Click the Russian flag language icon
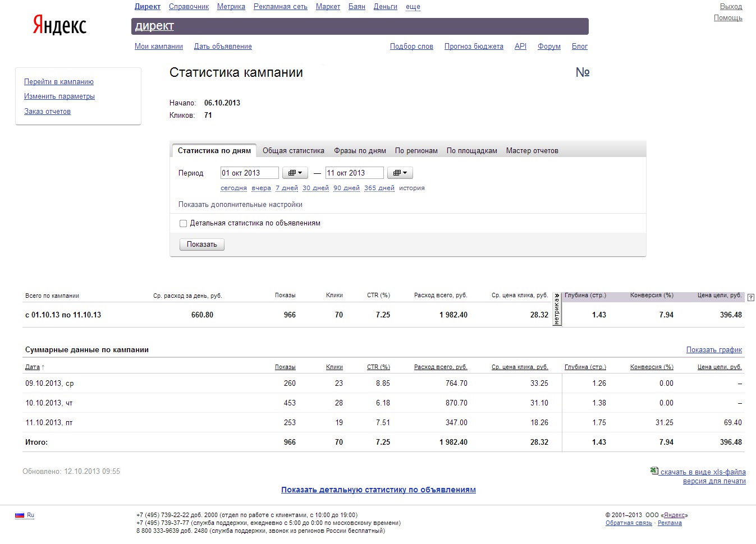 [20, 515]
